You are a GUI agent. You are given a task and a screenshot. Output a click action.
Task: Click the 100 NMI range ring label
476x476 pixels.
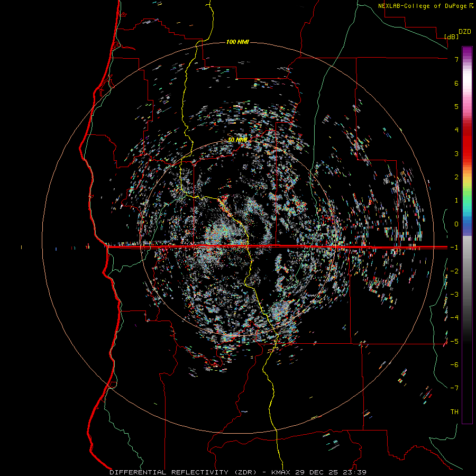point(237,42)
